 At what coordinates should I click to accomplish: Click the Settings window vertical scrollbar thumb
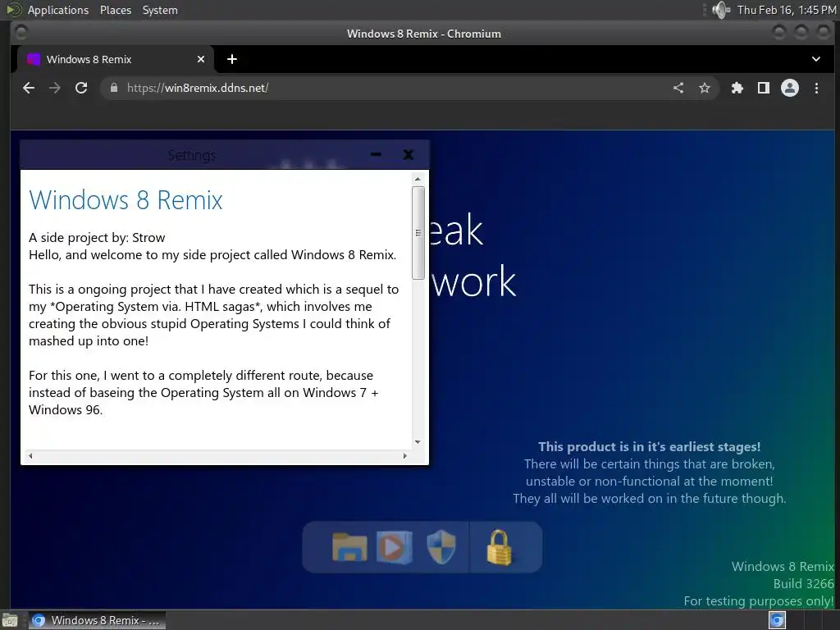pyautogui.click(x=418, y=232)
